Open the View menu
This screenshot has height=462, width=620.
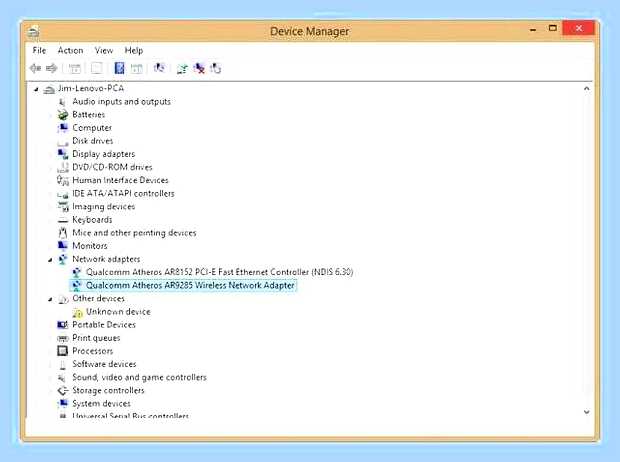click(x=104, y=51)
